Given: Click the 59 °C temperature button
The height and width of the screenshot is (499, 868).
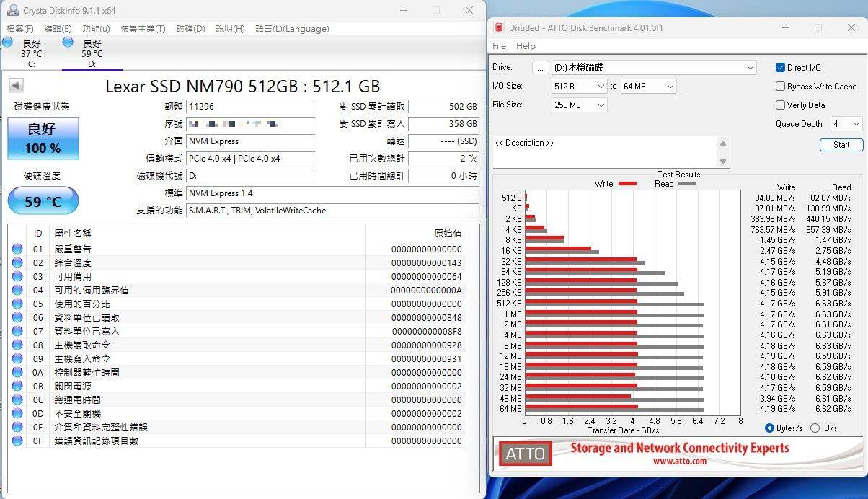Looking at the screenshot, I should [x=43, y=202].
